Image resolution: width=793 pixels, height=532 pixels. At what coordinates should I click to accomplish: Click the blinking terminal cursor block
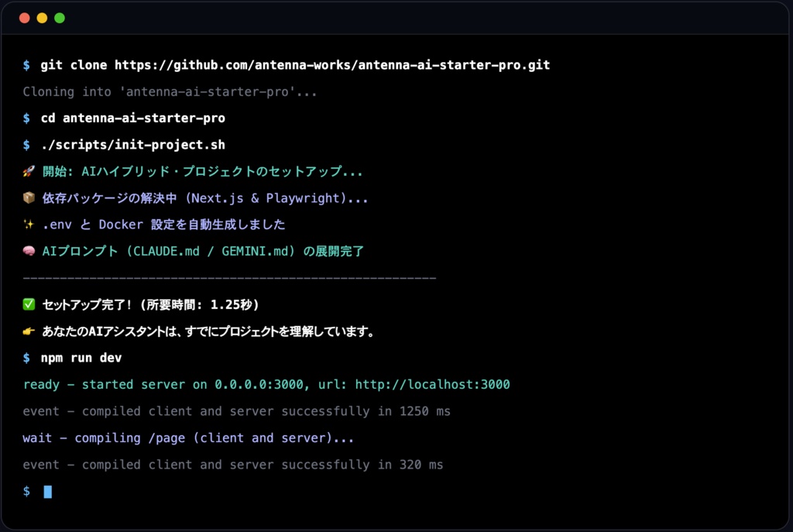click(46, 491)
